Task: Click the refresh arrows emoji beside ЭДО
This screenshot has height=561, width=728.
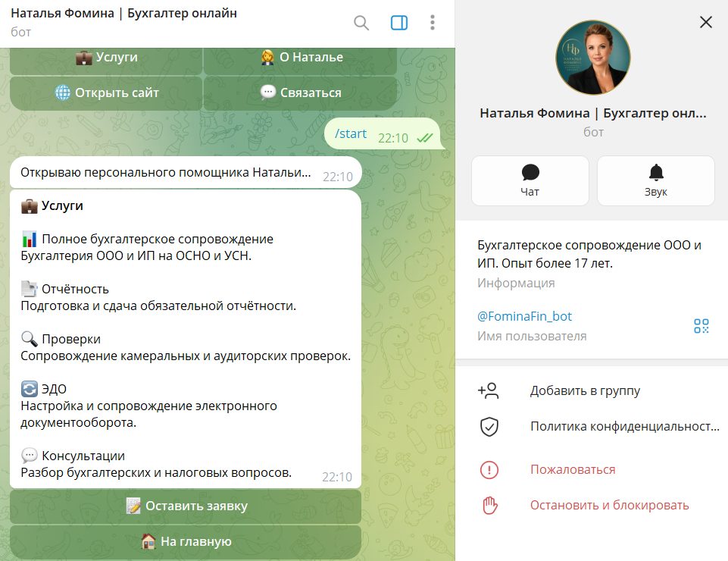Action: pyautogui.click(x=30, y=389)
